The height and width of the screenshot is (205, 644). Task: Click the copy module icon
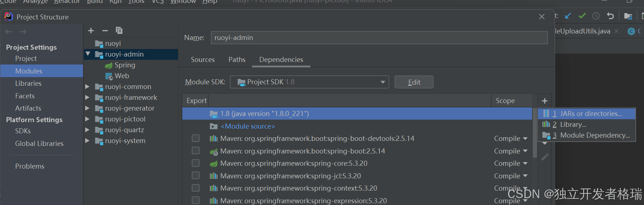[119, 31]
